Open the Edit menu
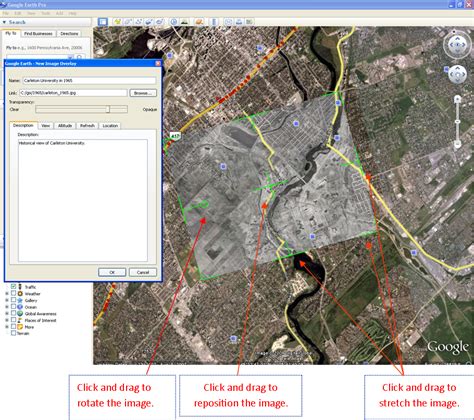This screenshot has width=474, height=420. pos(18,13)
